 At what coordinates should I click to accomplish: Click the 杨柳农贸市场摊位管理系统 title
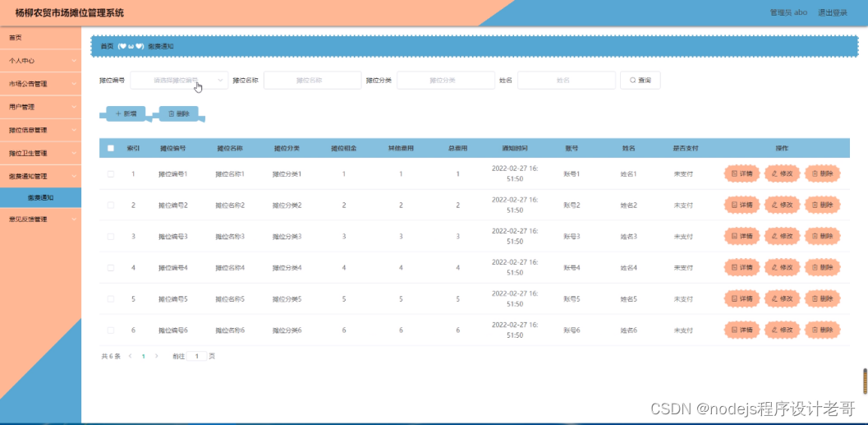(70, 13)
